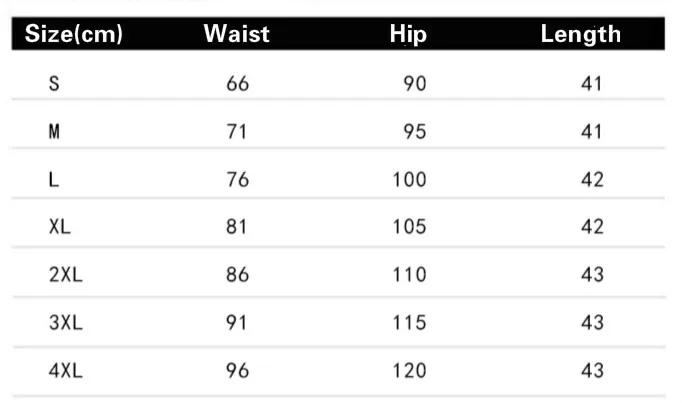Image resolution: width=682 pixels, height=403 pixels.
Task: Click hip value 120 for size 4XL
Action: pos(409,371)
